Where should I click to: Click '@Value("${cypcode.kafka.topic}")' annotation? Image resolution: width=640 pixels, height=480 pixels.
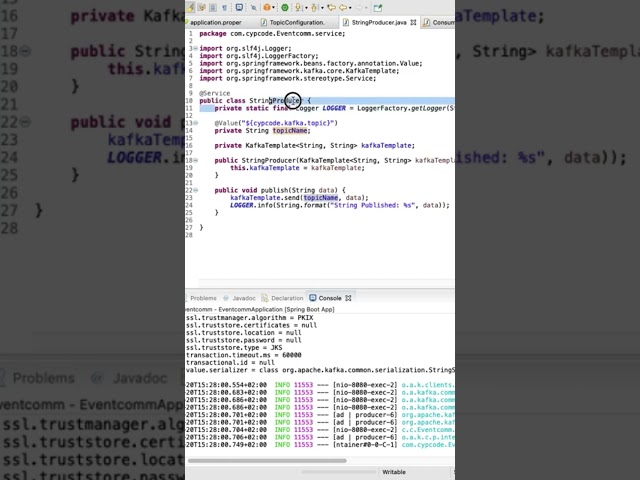coord(276,123)
